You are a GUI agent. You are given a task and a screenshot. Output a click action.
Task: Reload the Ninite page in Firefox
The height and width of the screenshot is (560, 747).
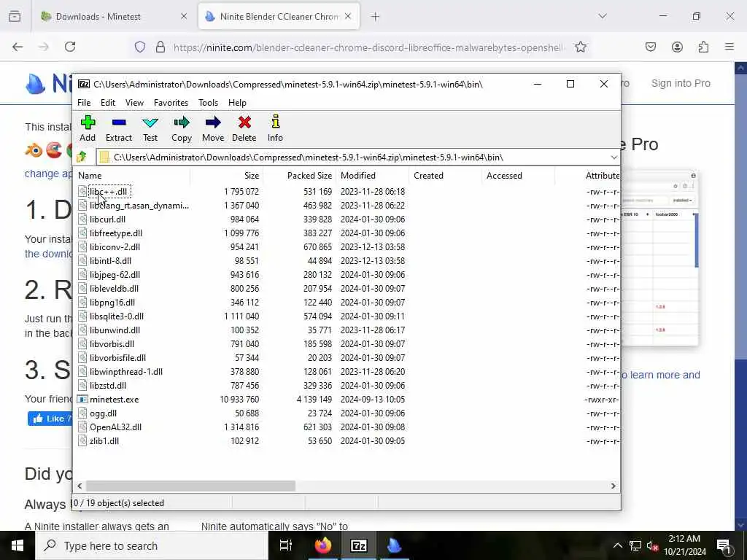click(x=70, y=47)
